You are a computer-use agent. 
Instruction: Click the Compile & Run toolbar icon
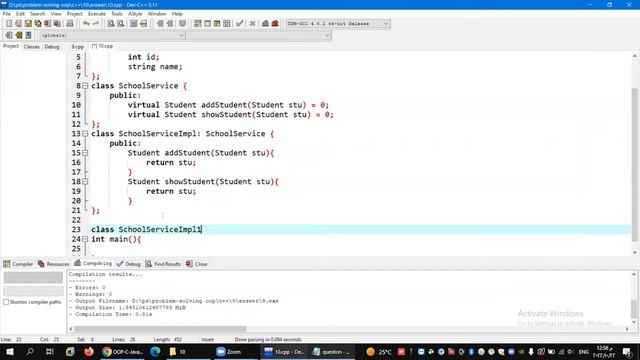pyautogui.click(x=217, y=24)
